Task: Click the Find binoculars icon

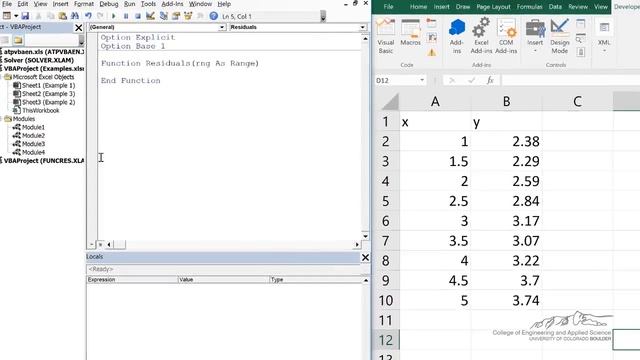Action: tap(75, 16)
